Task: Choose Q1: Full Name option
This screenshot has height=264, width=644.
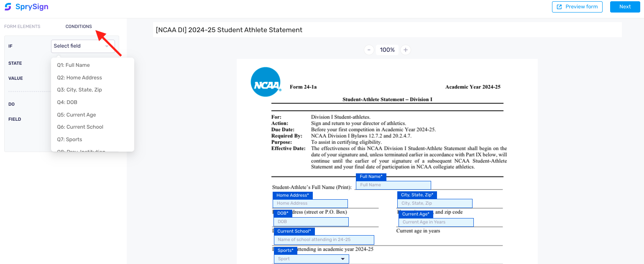Action: click(x=74, y=65)
